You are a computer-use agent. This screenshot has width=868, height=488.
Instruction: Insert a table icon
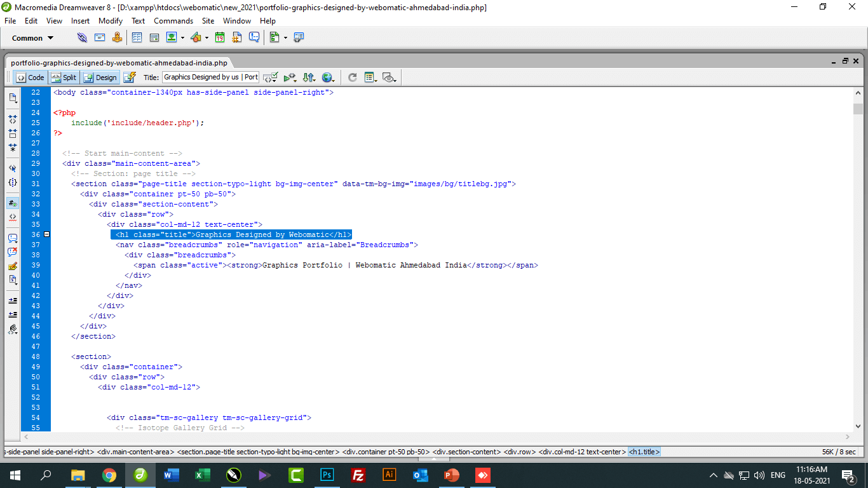[x=137, y=37]
